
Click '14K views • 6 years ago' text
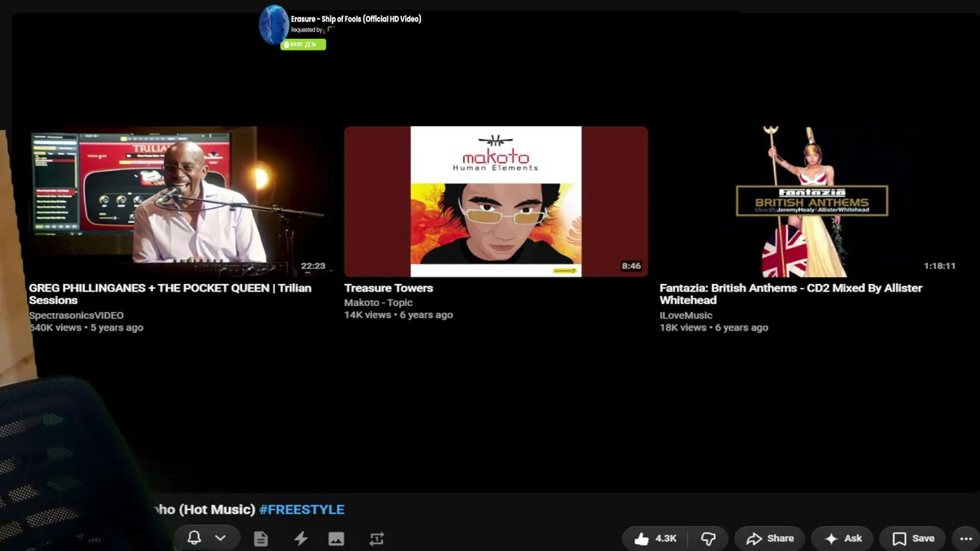(399, 315)
